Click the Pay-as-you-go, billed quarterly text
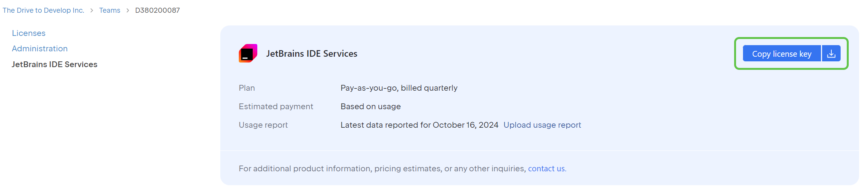 (399, 88)
